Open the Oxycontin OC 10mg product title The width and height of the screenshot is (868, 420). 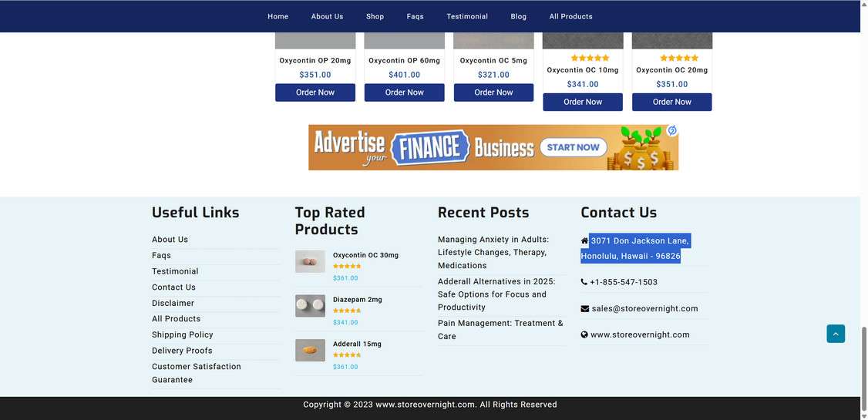coord(583,70)
